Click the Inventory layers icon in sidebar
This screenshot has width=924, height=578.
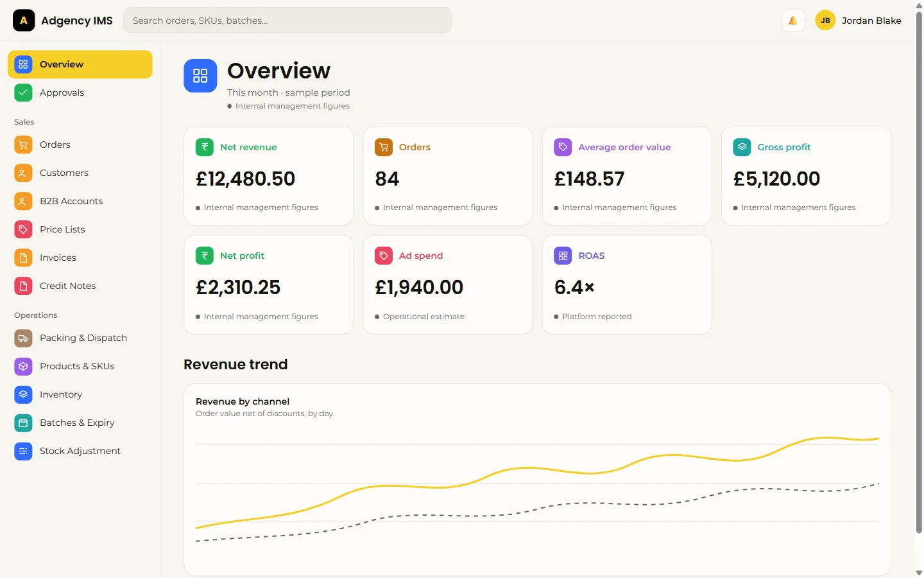[x=23, y=395]
